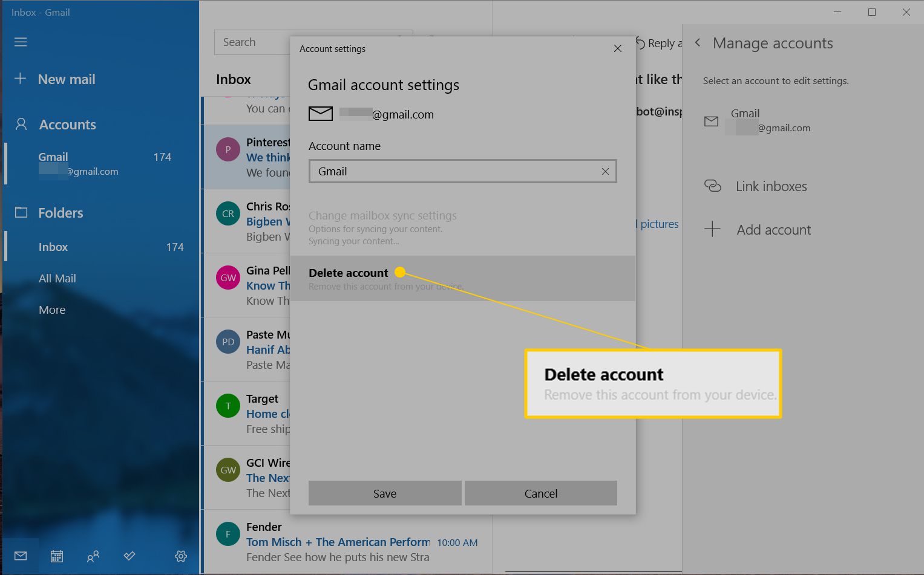Image resolution: width=924 pixels, height=575 pixels.
Task: Click New mail
Action: [x=67, y=79]
